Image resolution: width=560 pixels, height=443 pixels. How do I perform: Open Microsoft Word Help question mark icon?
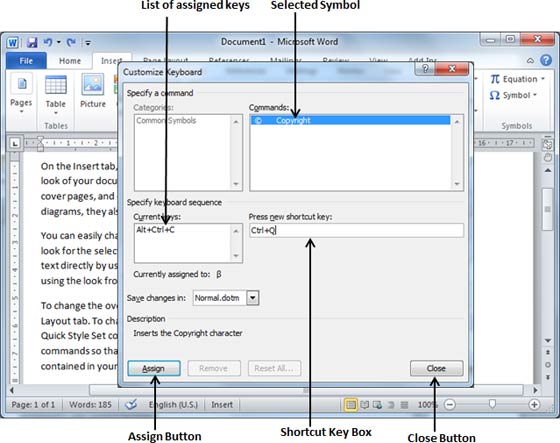(546, 60)
